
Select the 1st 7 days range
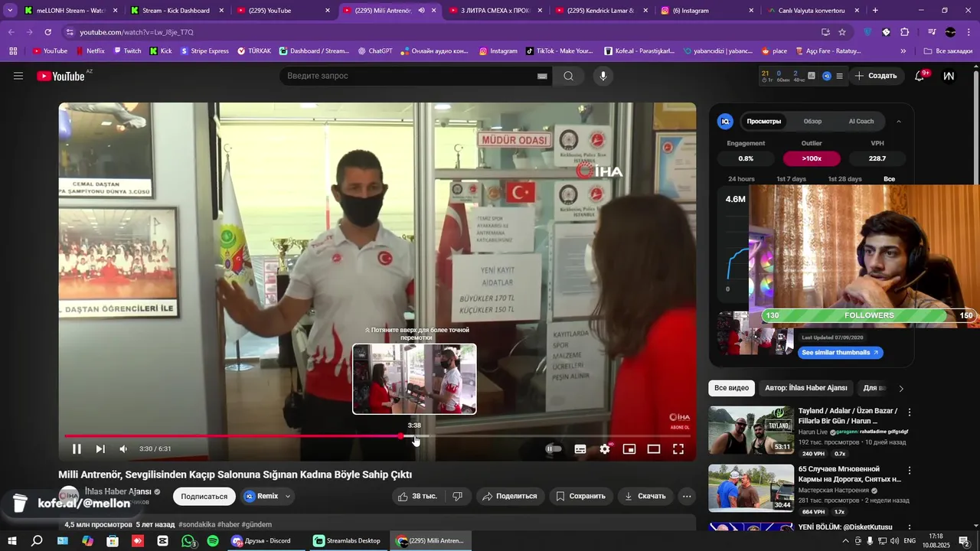[791, 179]
